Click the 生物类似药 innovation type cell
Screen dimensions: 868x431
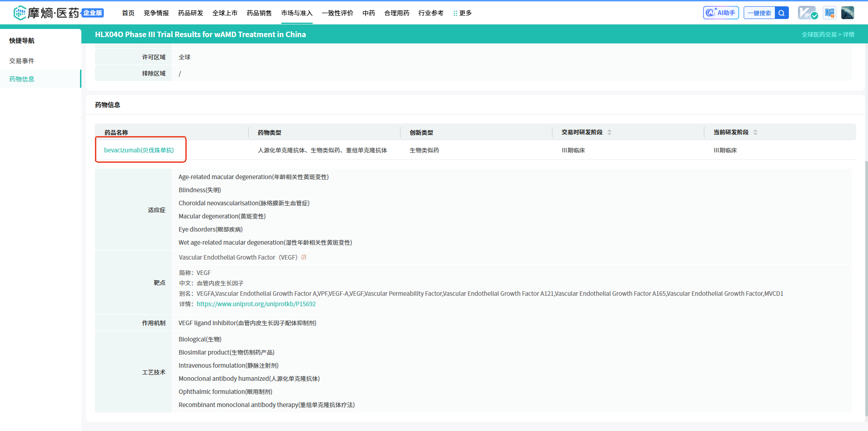424,150
